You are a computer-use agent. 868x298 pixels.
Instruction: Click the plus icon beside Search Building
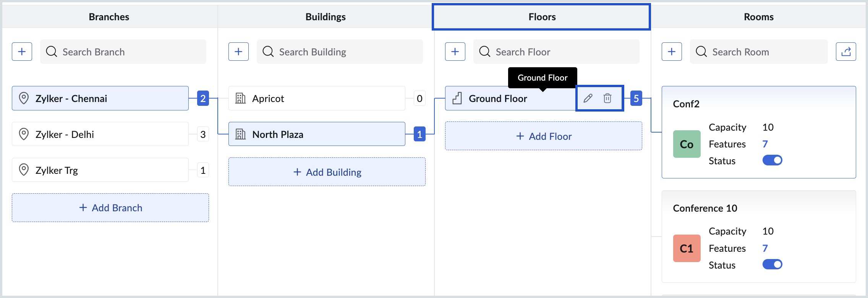tap(238, 52)
